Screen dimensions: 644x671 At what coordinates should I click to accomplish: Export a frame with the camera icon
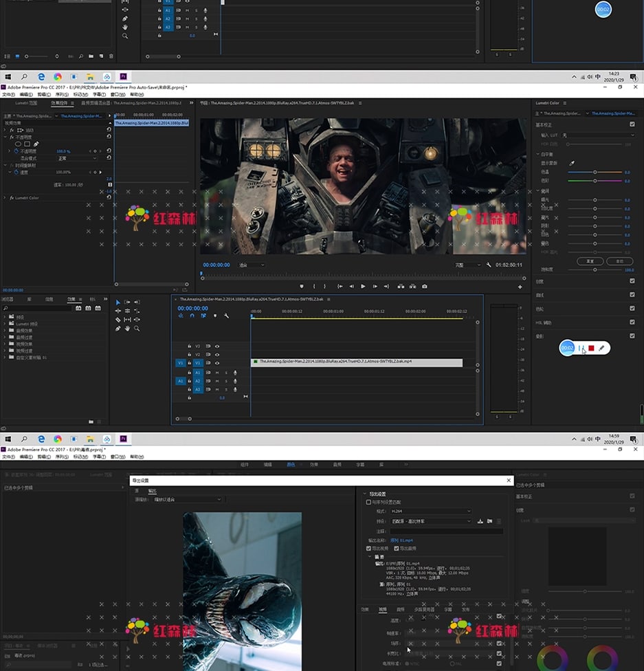coord(425,286)
